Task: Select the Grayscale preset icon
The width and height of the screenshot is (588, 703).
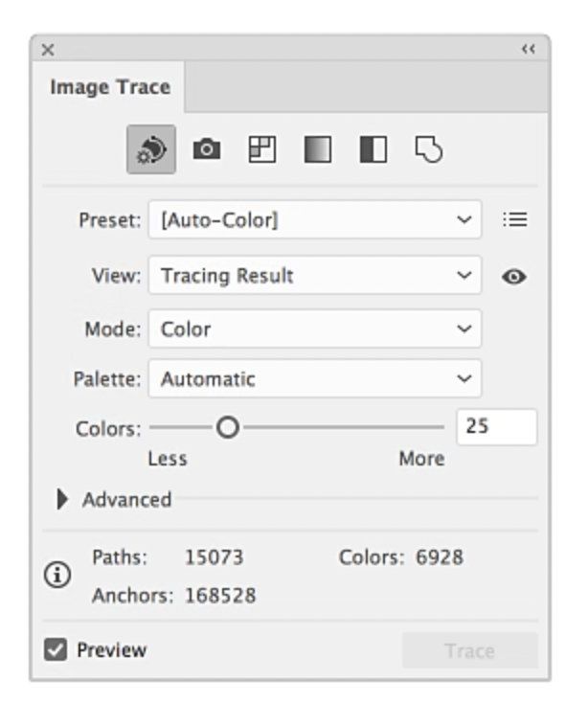Action: click(x=318, y=149)
